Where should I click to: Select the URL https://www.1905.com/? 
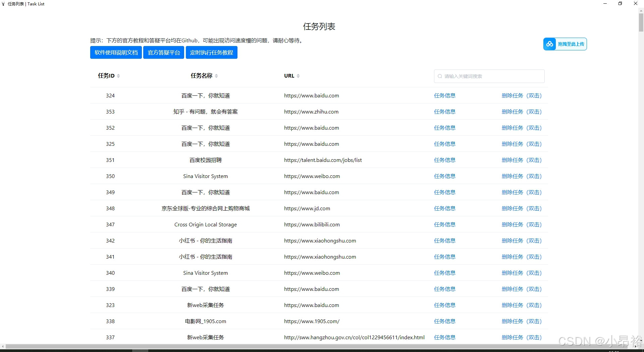pyautogui.click(x=312, y=321)
